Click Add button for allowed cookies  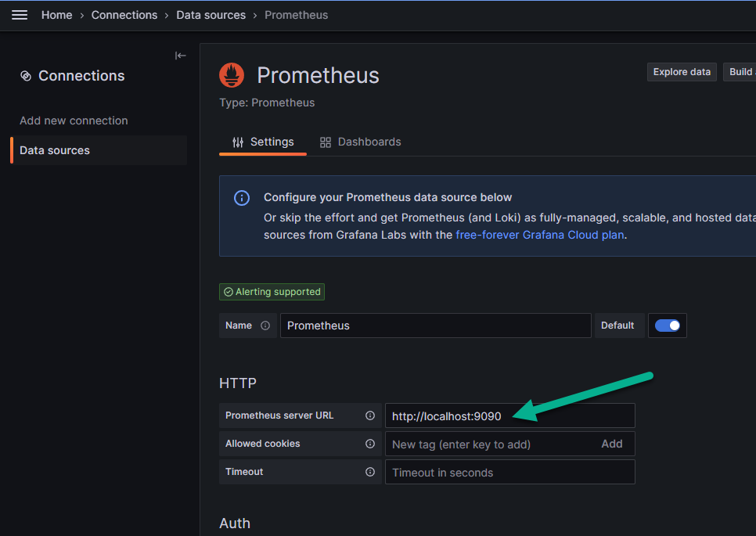[x=611, y=444]
